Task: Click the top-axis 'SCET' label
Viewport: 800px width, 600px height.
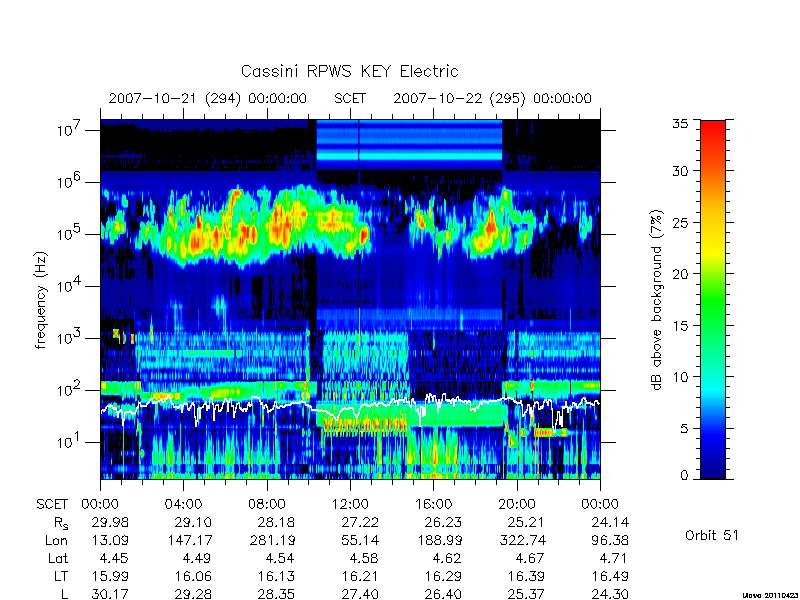Action: coord(350,98)
